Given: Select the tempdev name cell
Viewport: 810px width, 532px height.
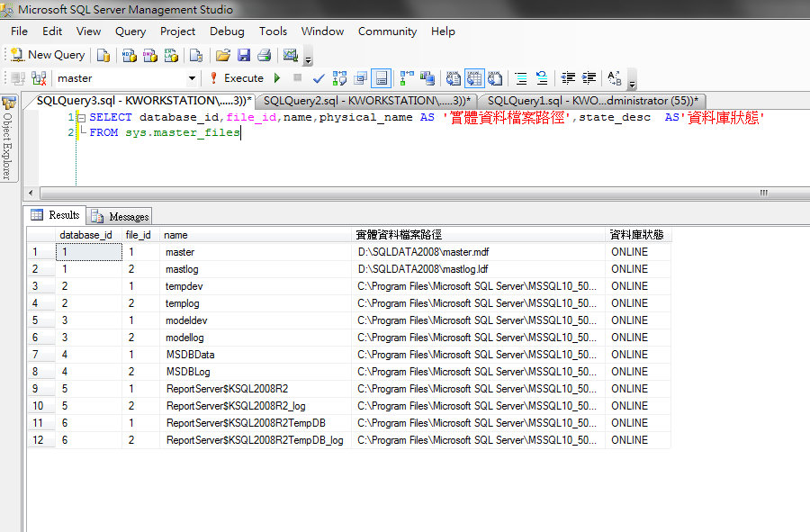Looking at the screenshot, I should tap(256, 286).
